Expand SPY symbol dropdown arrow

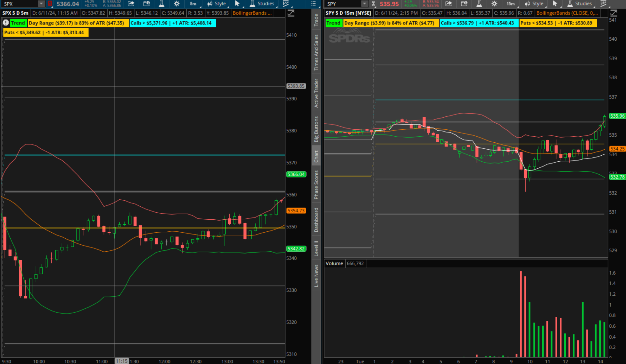365,4
